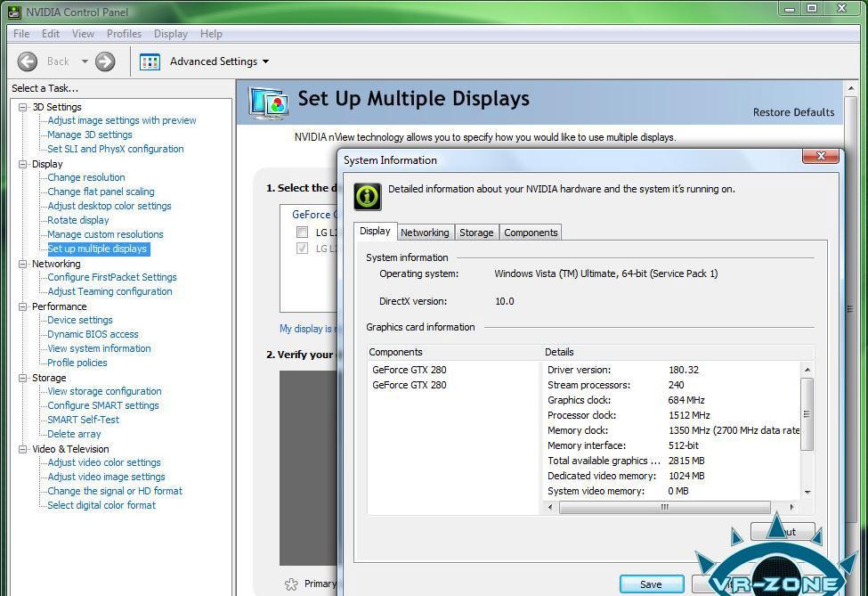Open Manage 3D settings
The height and width of the screenshot is (596, 868).
(x=90, y=135)
